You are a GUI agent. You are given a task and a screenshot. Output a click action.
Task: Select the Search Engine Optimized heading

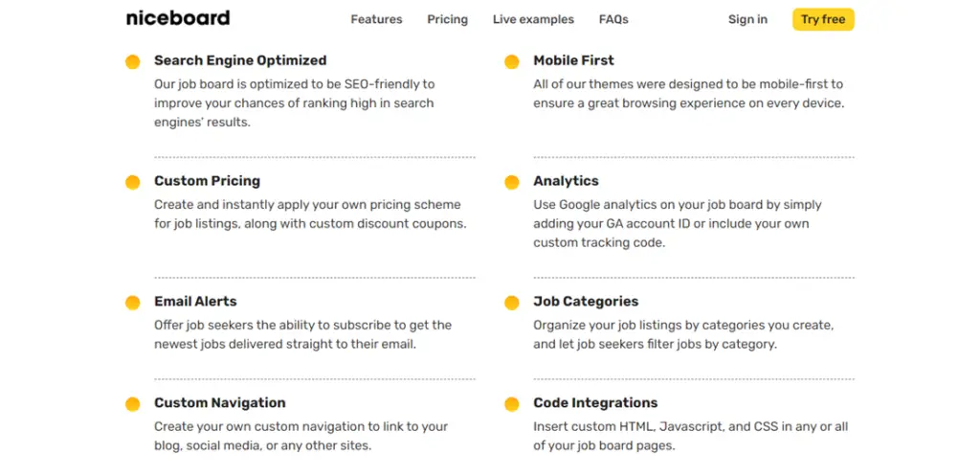point(240,60)
